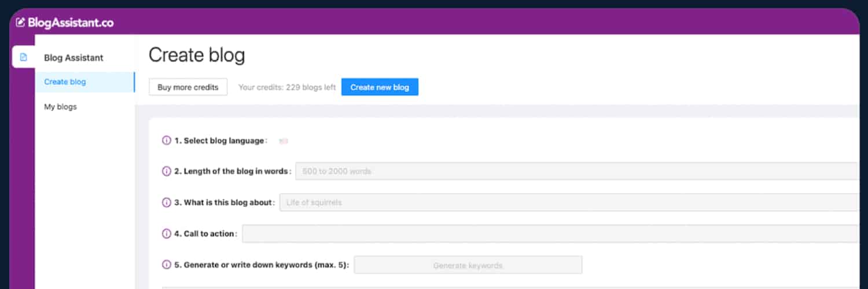Click info icon beside Select blog language
The width and height of the screenshot is (868, 289).
click(x=167, y=140)
